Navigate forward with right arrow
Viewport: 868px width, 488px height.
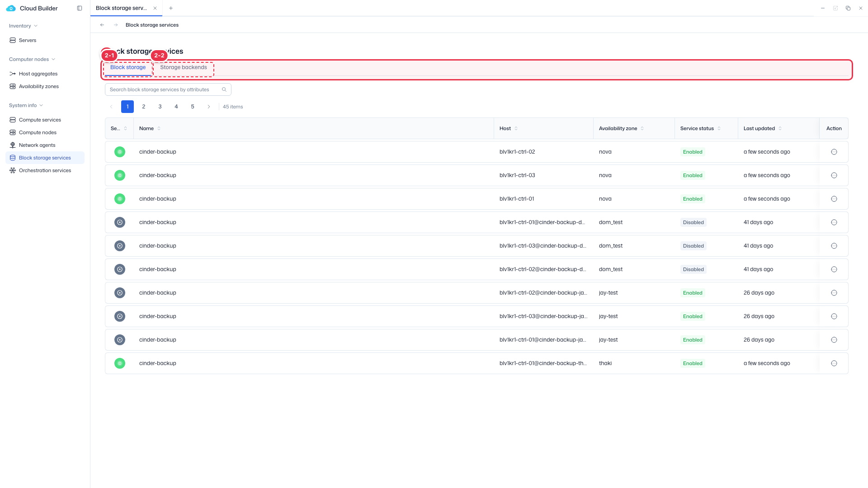coord(116,25)
